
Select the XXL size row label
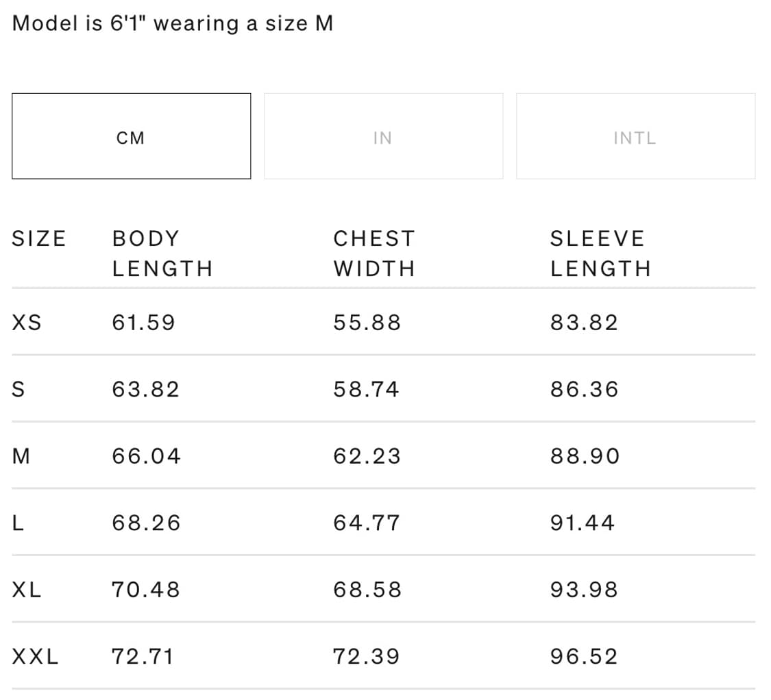click(35, 657)
